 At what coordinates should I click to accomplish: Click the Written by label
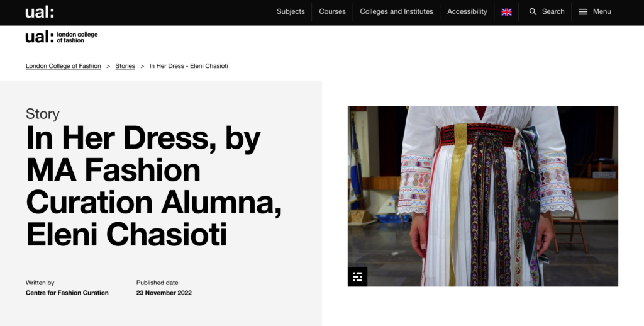pos(40,283)
